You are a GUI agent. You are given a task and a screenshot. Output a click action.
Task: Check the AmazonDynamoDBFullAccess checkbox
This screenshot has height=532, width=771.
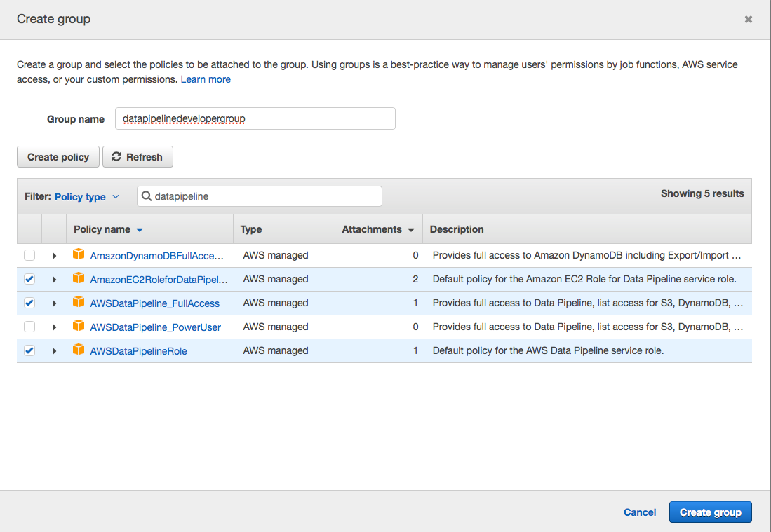29,254
